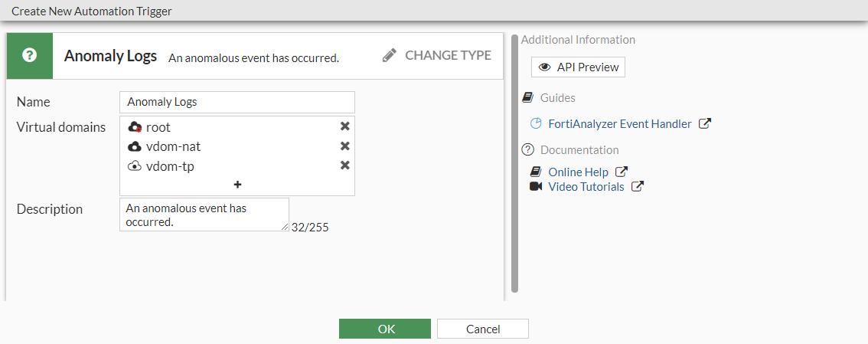The image size is (868, 344).
Task: Click the pencil icon beside Change Type
Action: pos(390,55)
